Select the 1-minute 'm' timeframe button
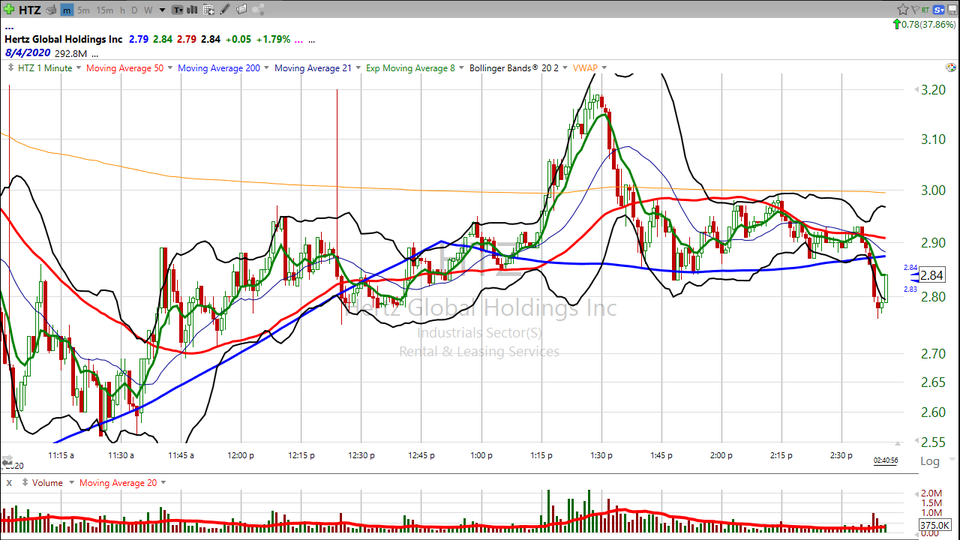 tap(66, 10)
